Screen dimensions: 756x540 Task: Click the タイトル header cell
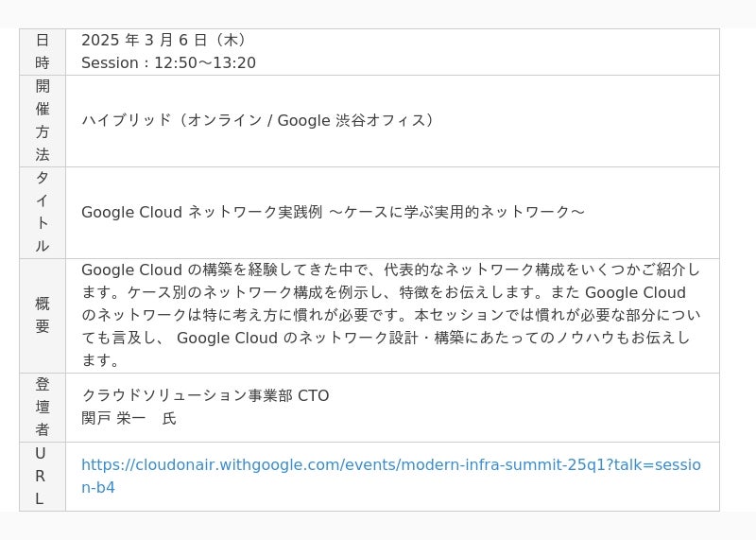[43, 213]
